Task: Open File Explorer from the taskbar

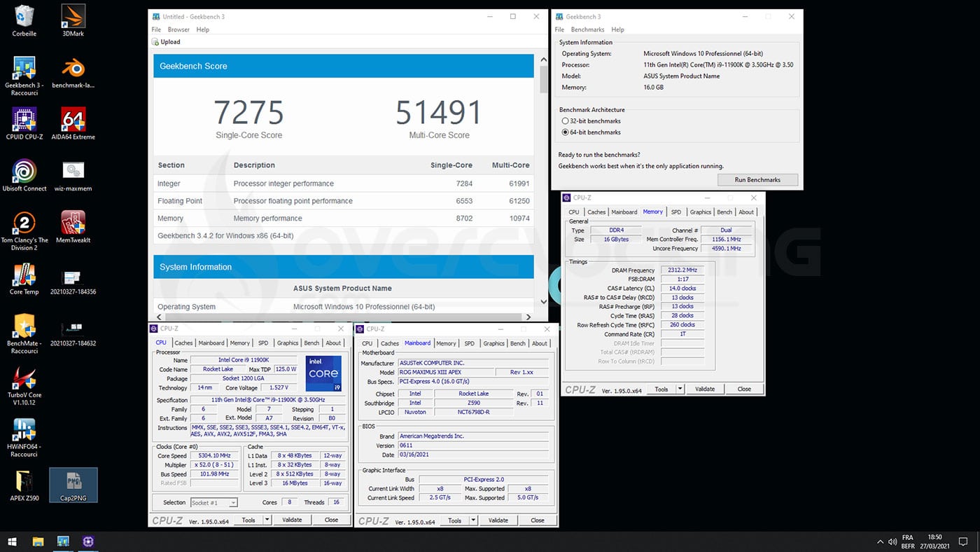Action: click(x=38, y=541)
